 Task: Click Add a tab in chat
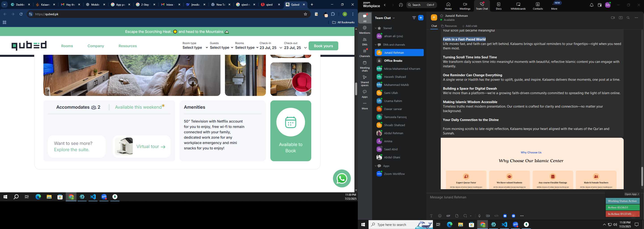click(x=470, y=26)
